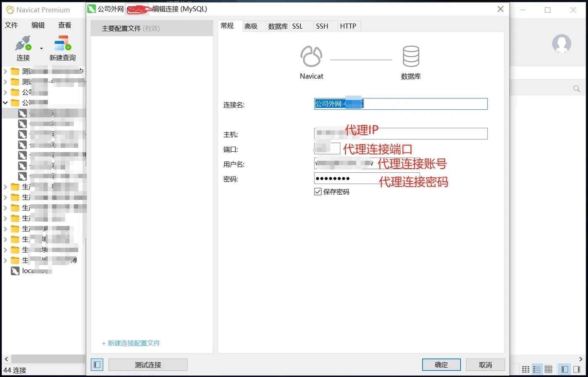Confirm with the 确定 button
The image size is (588, 377).
[x=441, y=365]
